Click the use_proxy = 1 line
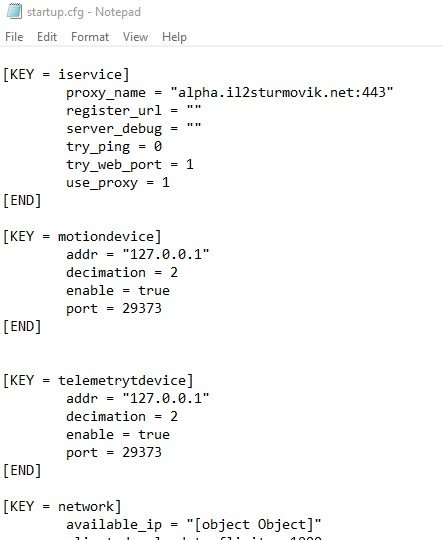This screenshot has height=540, width=443. (x=118, y=183)
